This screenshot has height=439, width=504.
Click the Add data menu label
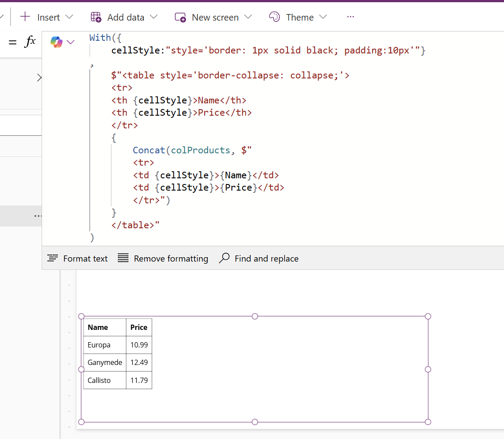pyautogui.click(x=126, y=18)
